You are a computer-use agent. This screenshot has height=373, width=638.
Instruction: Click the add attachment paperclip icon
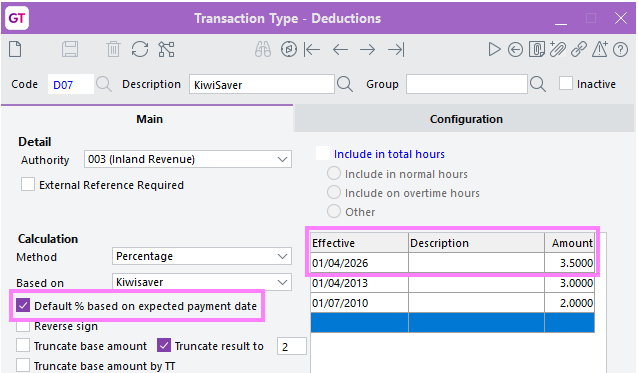[557, 49]
